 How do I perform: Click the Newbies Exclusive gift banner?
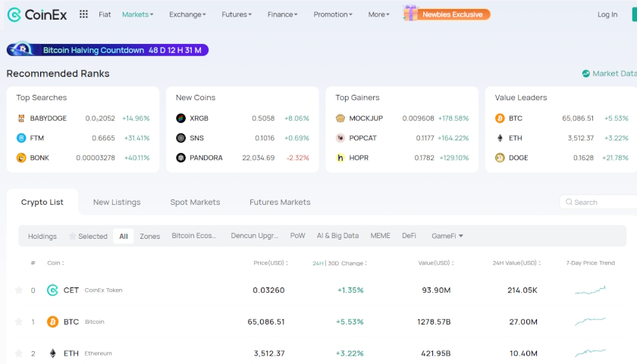(447, 14)
